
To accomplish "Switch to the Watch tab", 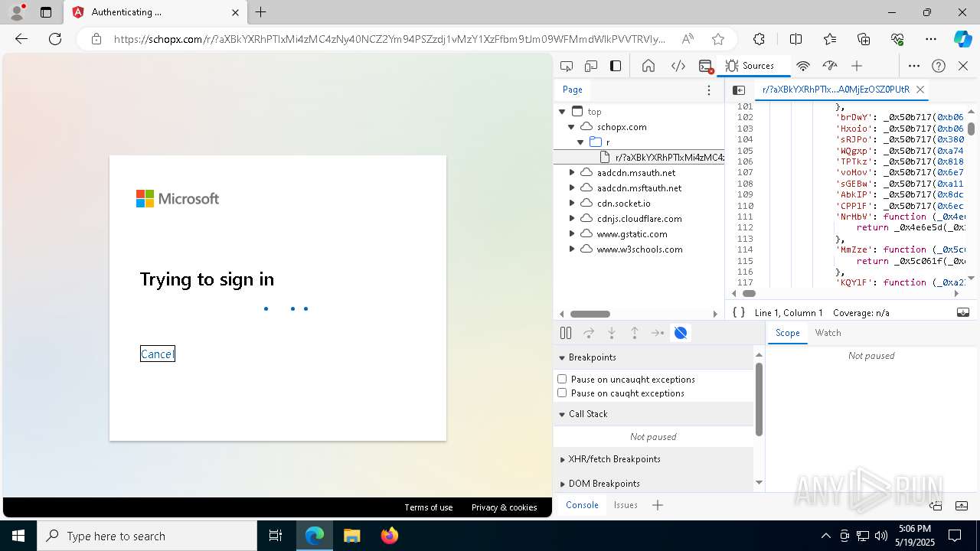I will (828, 333).
